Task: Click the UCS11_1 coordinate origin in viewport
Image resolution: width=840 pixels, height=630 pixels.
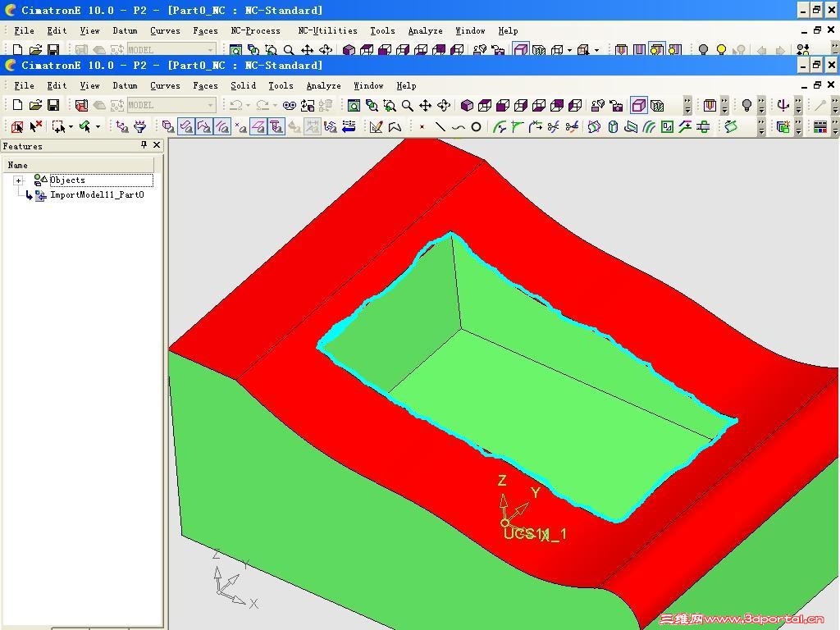Action: [x=504, y=523]
